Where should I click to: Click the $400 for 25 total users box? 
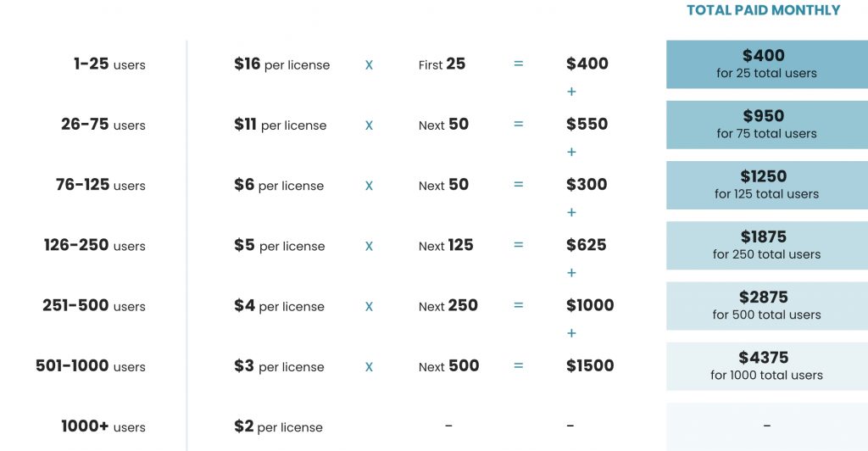coord(766,64)
